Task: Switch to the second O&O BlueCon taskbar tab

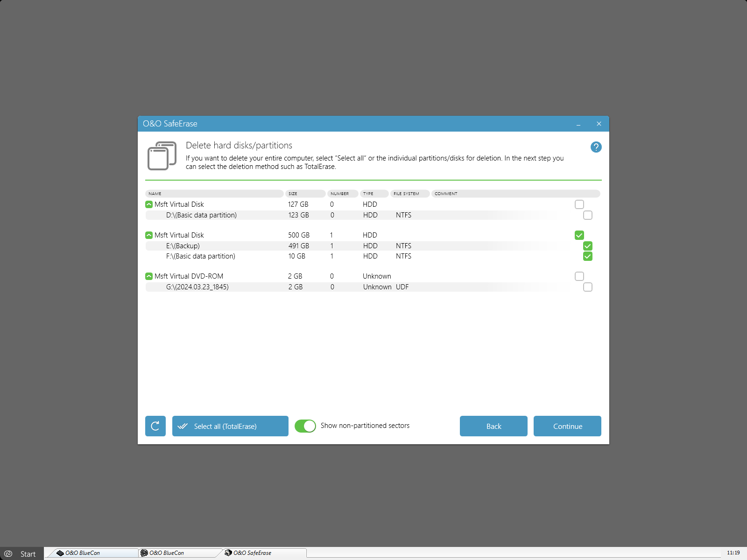Action: (180, 553)
